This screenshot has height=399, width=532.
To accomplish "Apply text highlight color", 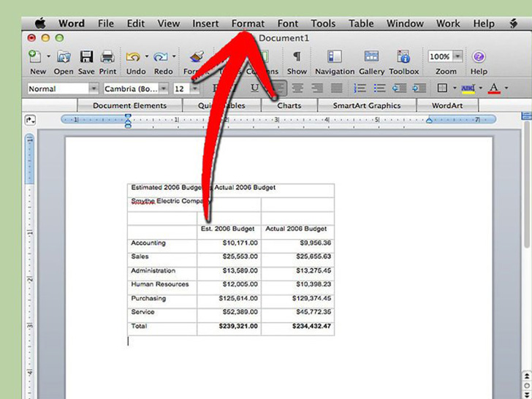I will pyautogui.click(x=468, y=89).
